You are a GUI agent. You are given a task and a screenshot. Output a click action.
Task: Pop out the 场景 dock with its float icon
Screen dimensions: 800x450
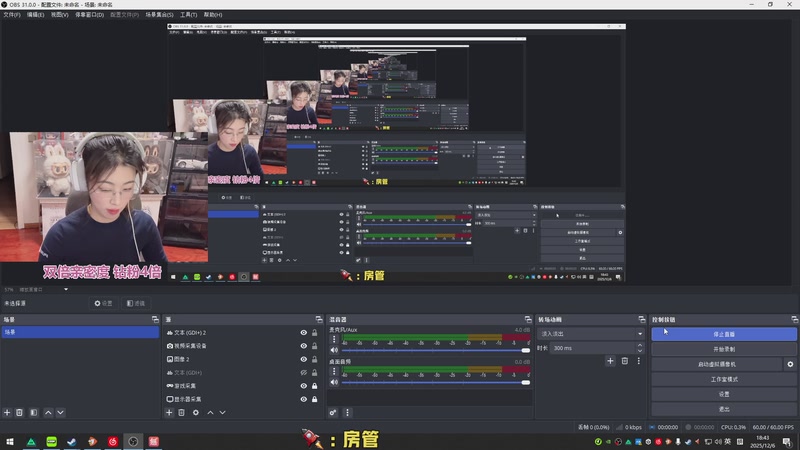[x=155, y=319]
